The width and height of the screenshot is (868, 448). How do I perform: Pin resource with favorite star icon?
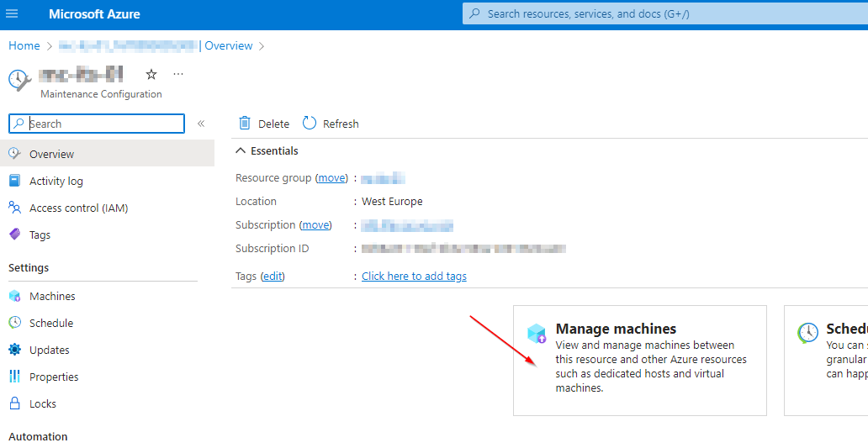[151, 74]
